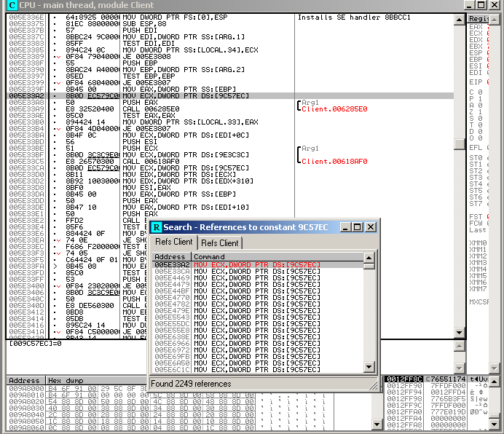The height and width of the screenshot is (434, 504).
Task: Maximize the Search References window
Action: click(x=358, y=227)
